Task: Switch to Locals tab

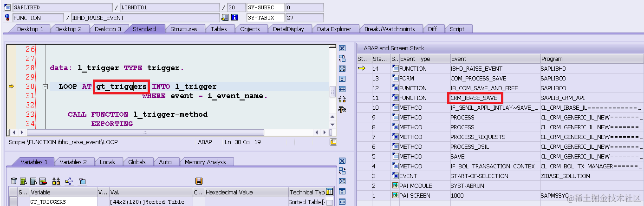Action: (107, 162)
